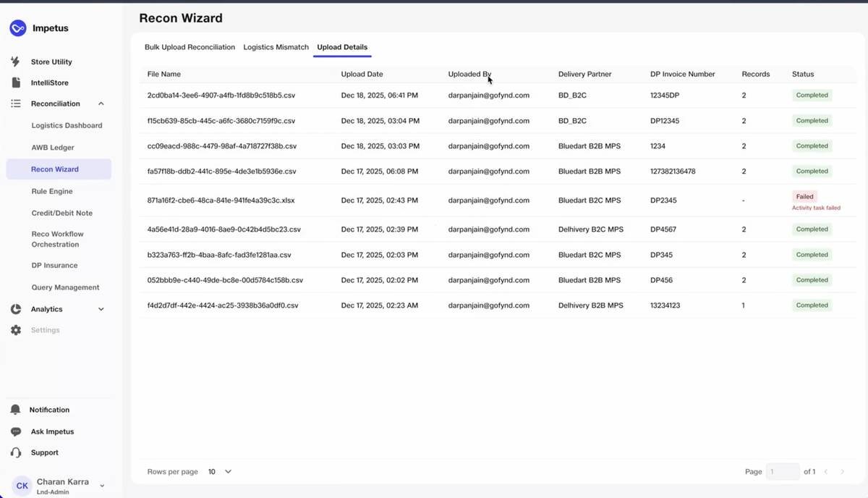868x498 pixels.
Task: Click the Impetus logo icon
Action: point(18,28)
